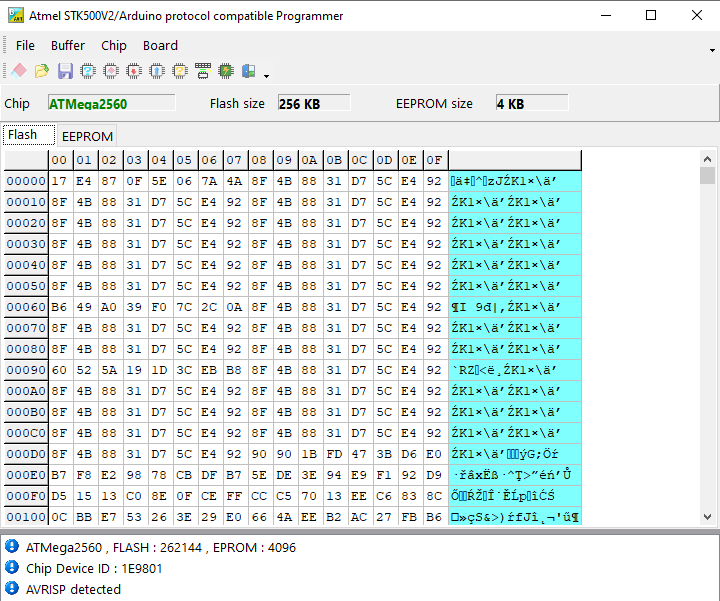Click column header 00
This screenshot has height=601, width=720.
[x=61, y=160]
